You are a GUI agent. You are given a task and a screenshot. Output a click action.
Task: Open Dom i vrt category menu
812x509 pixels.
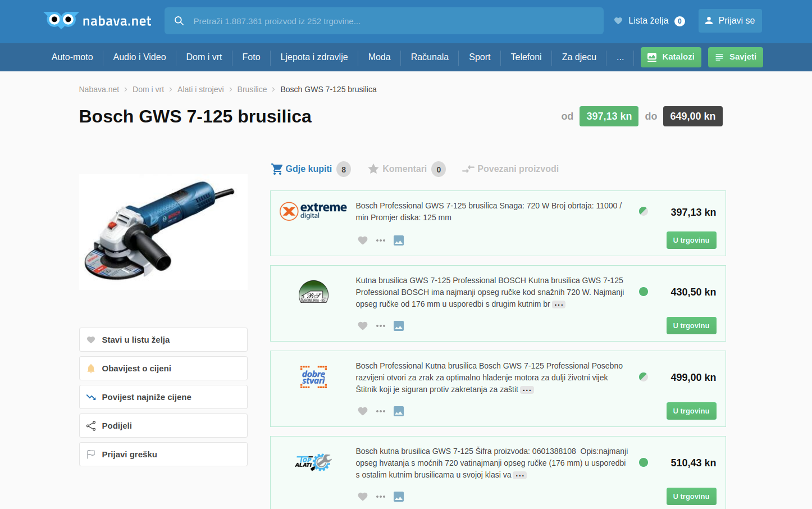[x=204, y=57]
